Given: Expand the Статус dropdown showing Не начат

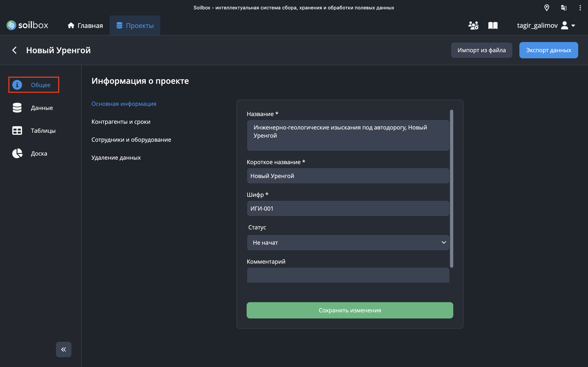Looking at the screenshot, I should pos(348,242).
